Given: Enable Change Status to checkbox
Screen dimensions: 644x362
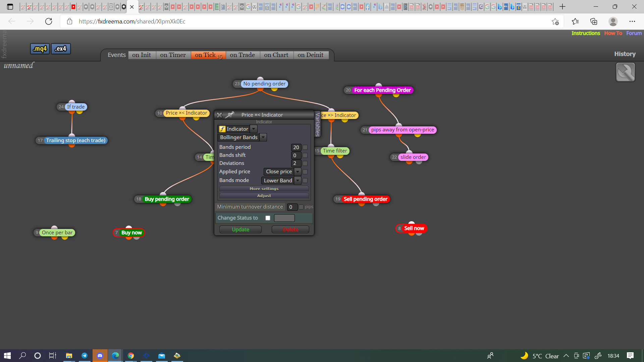Looking at the screenshot, I should pyautogui.click(x=268, y=218).
